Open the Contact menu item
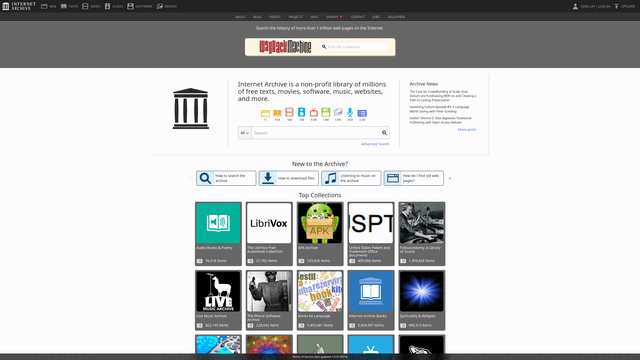 pos(358,17)
